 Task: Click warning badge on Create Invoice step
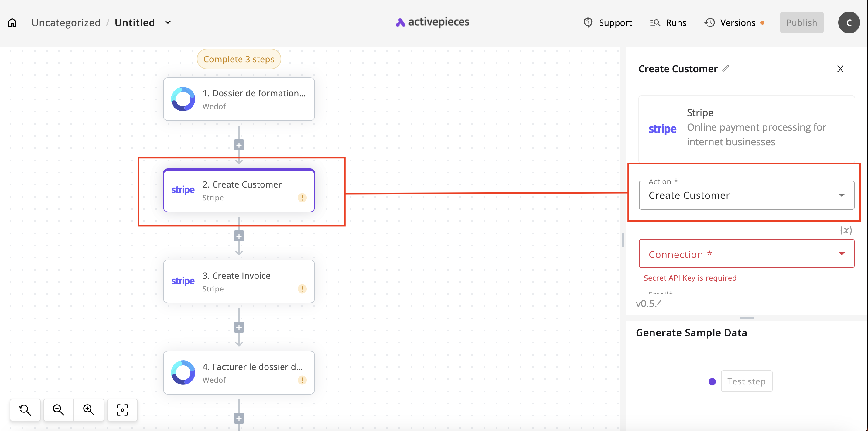[302, 289]
